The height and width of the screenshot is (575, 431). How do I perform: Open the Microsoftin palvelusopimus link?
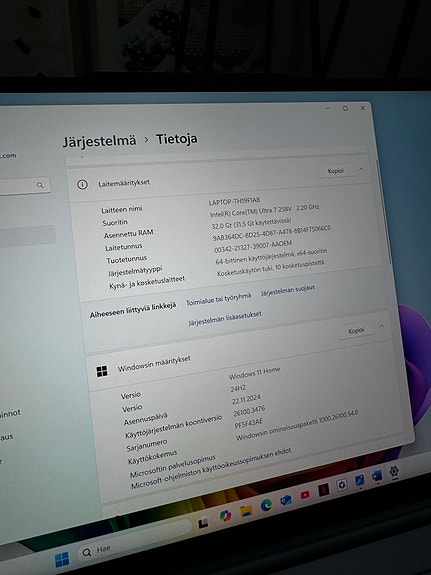[x=173, y=466]
